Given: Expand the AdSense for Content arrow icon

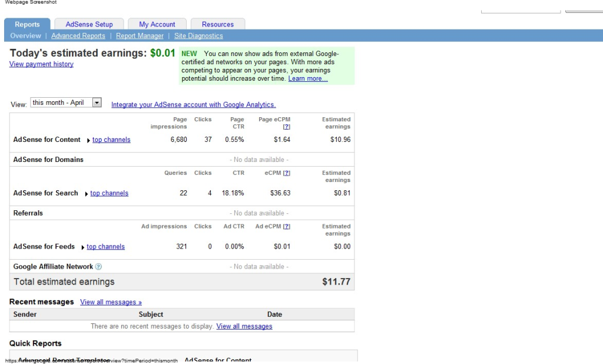Looking at the screenshot, I should pyautogui.click(x=88, y=140).
